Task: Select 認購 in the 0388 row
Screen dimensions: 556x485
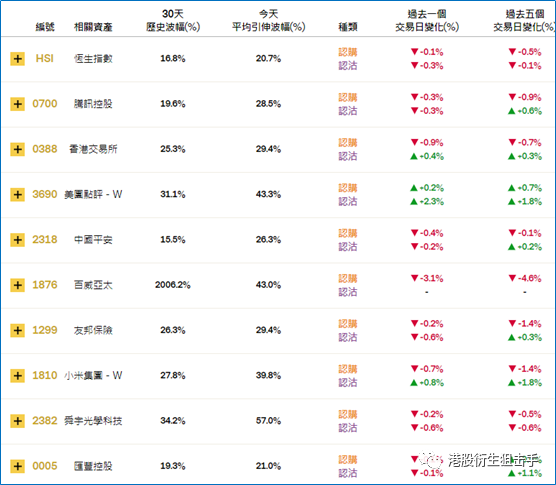Action: (x=348, y=143)
